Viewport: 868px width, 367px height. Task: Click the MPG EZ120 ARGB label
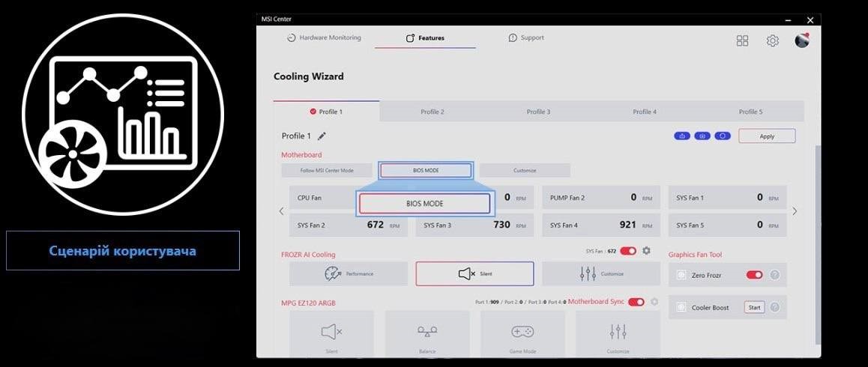point(308,303)
